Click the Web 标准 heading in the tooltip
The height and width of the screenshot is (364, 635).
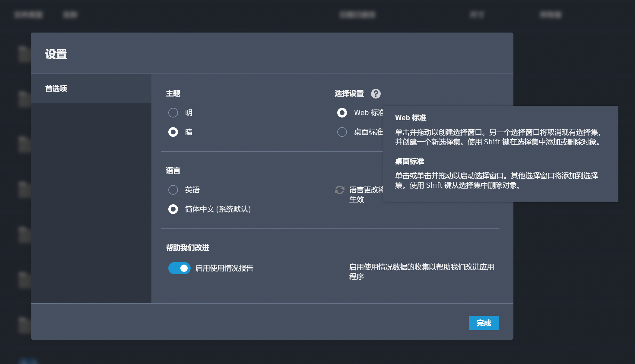tap(411, 118)
